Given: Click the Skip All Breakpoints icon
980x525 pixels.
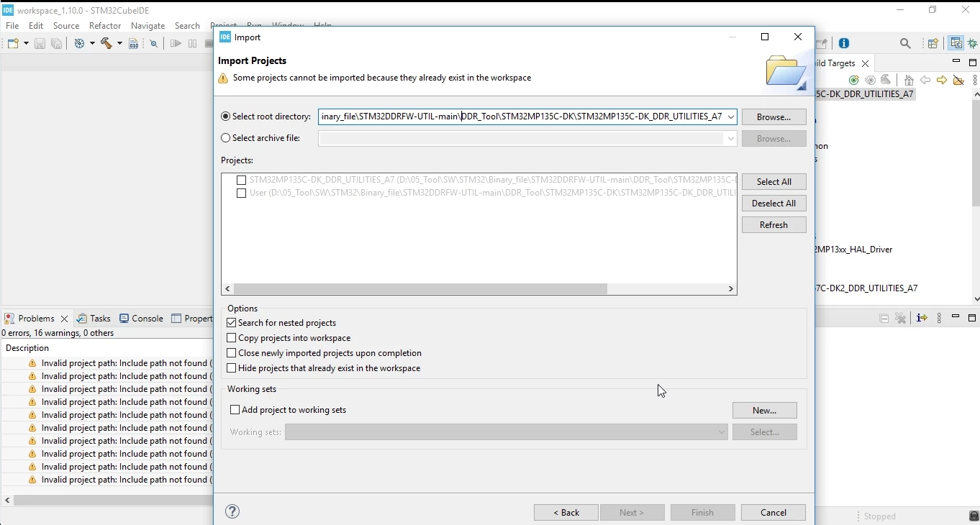Looking at the screenshot, I should coord(154,44).
